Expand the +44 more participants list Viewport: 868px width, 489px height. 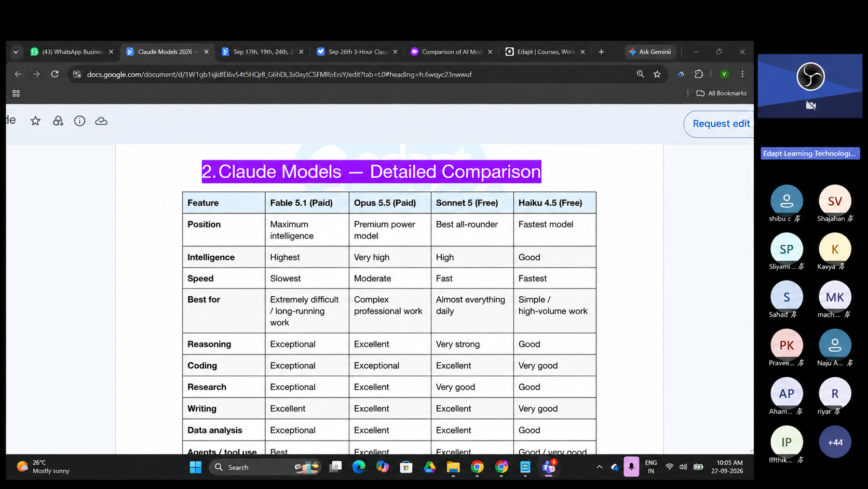coord(835,442)
